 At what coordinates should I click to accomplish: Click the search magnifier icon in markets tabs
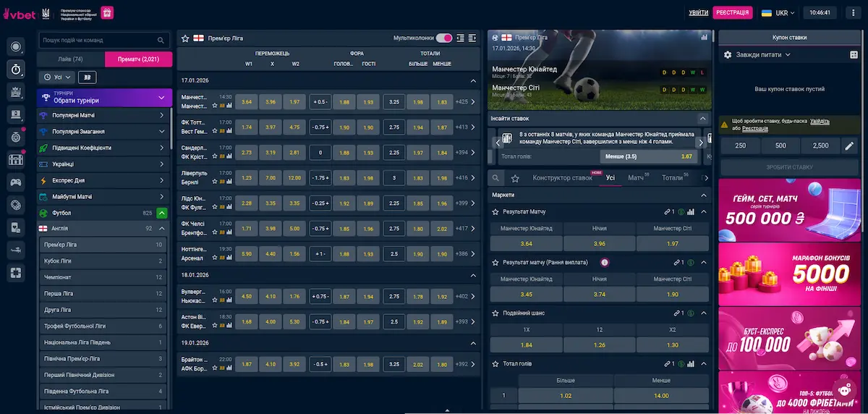pos(495,177)
